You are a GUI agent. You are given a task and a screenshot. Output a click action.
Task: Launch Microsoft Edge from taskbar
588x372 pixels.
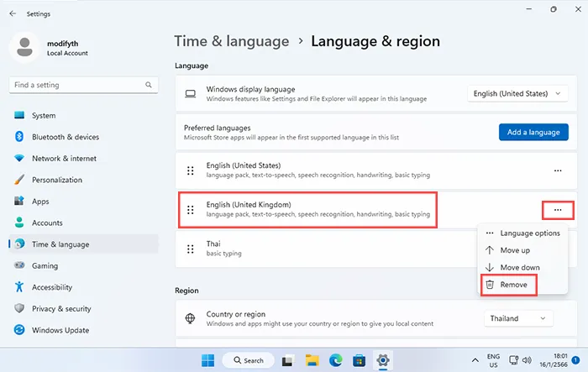[336, 360]
